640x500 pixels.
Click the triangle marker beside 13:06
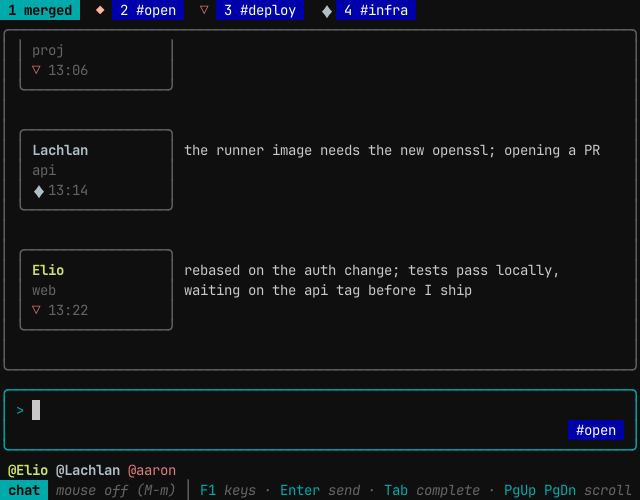[36, 70]
